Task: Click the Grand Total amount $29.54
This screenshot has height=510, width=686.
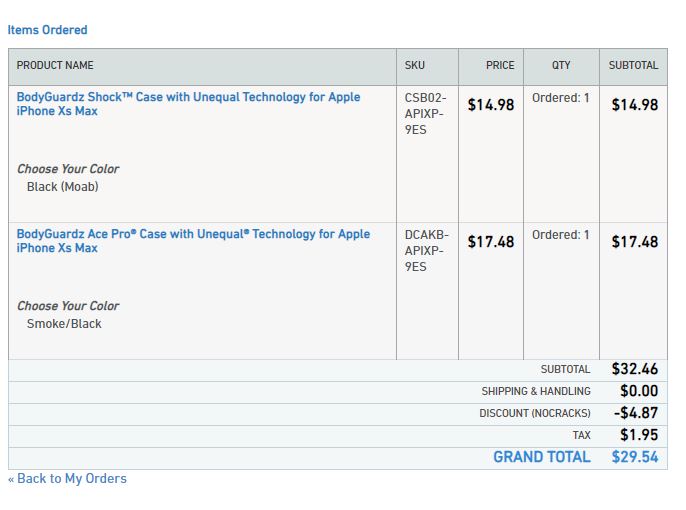Action: [635, 458]
